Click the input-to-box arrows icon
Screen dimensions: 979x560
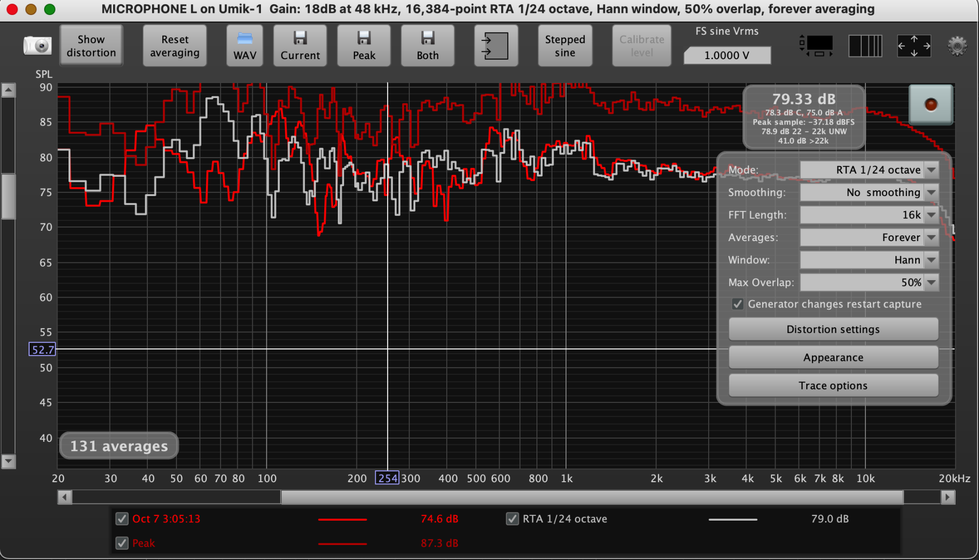point(495,46)
